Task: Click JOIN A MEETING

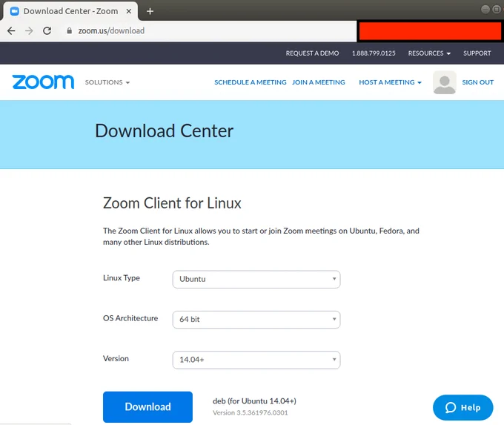Action: tap(318, 82)
